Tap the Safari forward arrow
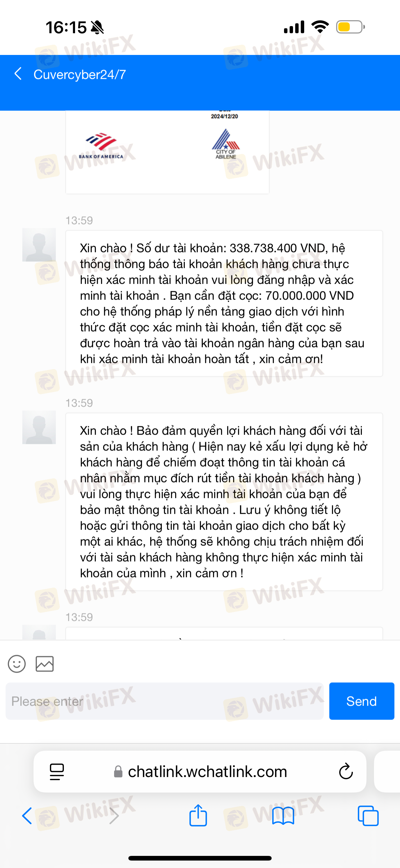Image resolution: width=400 pixels, height=868 pixels. [x=114, y=816]
